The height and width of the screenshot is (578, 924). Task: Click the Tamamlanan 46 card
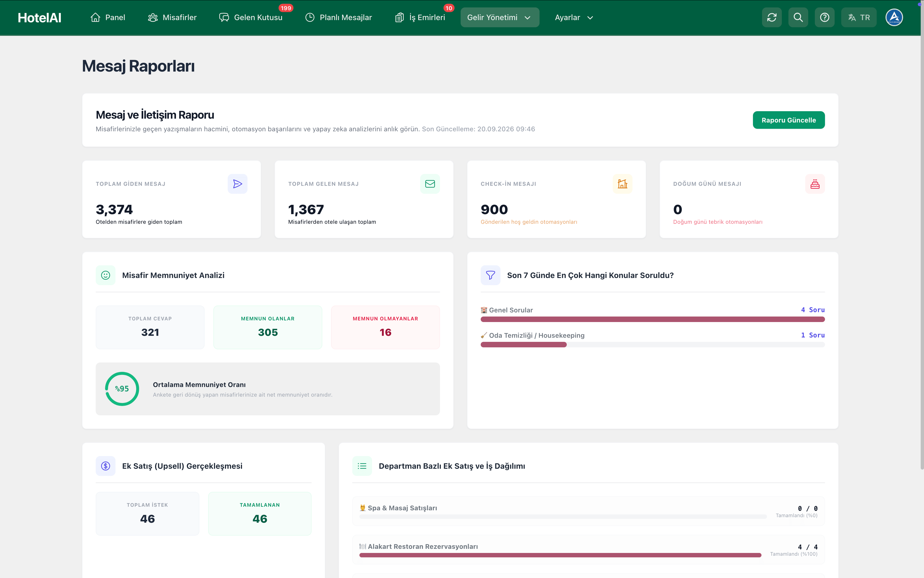click(x=260, y=513)
